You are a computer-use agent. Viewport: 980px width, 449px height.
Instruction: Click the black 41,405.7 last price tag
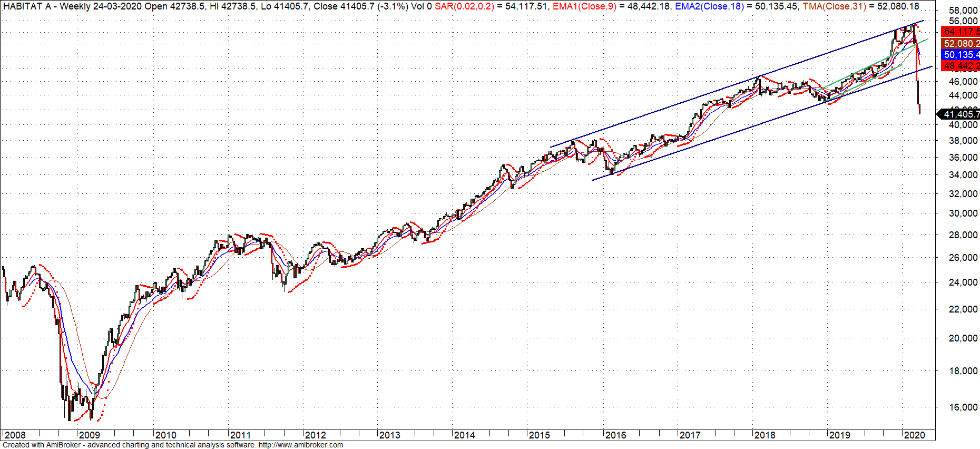[959, 114]
